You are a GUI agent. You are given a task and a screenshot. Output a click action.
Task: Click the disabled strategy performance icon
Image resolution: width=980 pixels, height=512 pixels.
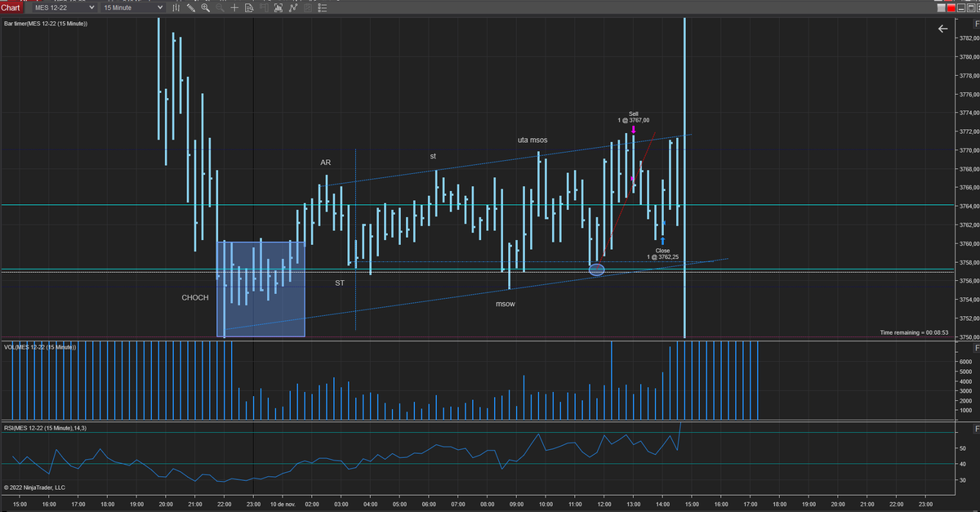coord(307,7)
